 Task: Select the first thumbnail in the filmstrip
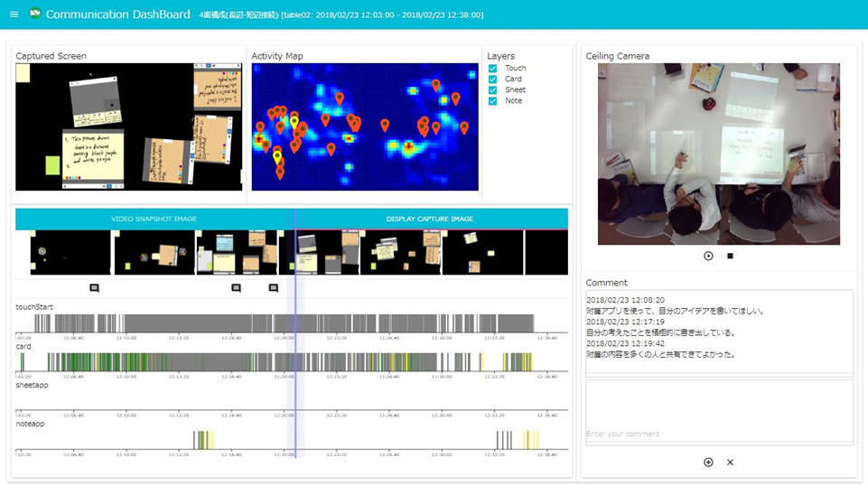(x=70, y=253)
